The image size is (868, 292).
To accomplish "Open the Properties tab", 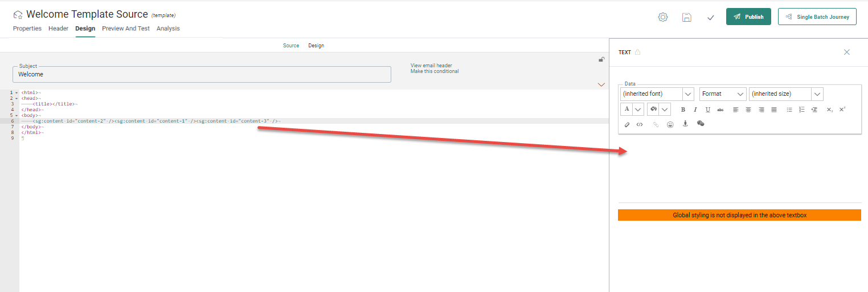I will point(27,29).
